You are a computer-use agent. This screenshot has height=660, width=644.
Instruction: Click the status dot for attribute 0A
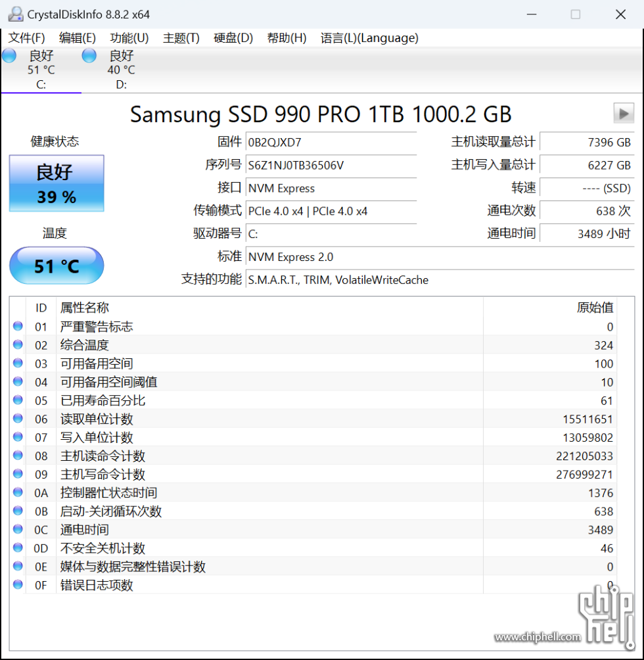point(18,492)
